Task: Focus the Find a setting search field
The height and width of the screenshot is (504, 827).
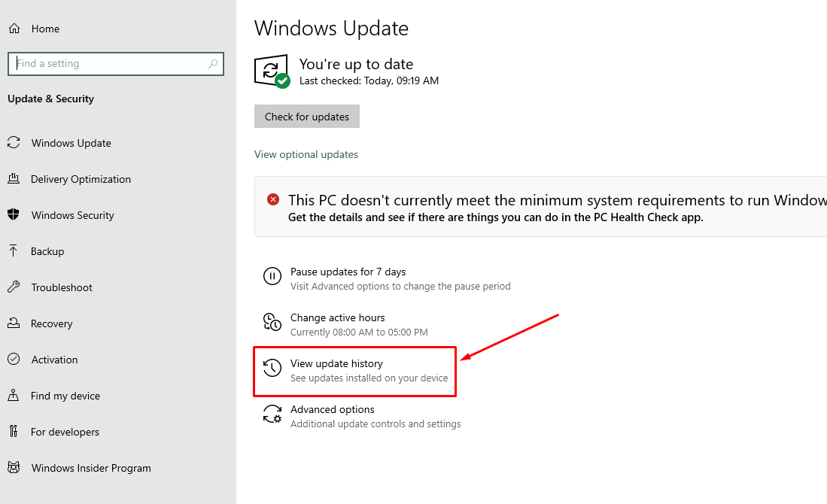Action: coord(116,64)
